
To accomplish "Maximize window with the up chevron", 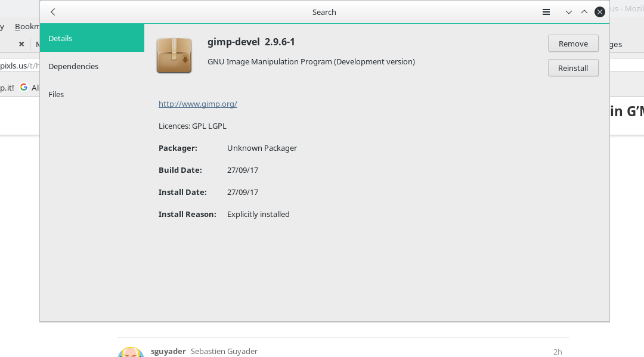I will [584, 12].
